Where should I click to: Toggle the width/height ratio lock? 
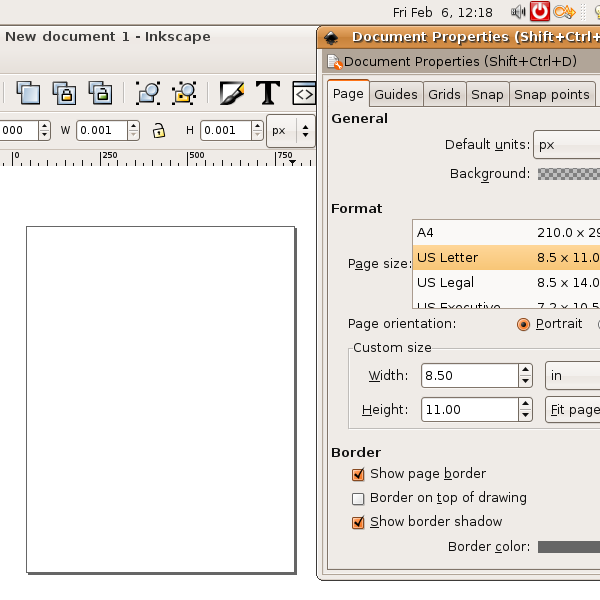(158, 130)
